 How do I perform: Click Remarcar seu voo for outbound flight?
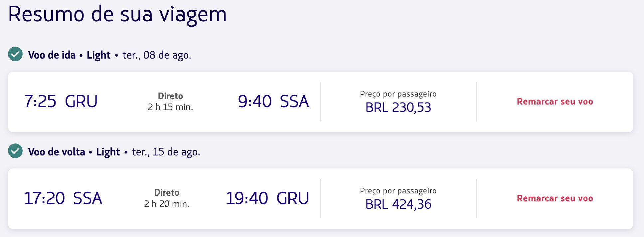(x=555, y=102)
